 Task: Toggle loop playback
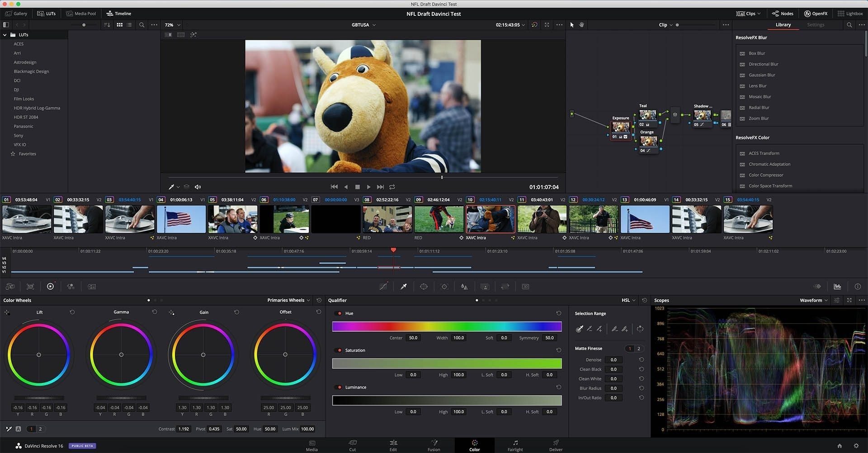click(x=392, y=187)
